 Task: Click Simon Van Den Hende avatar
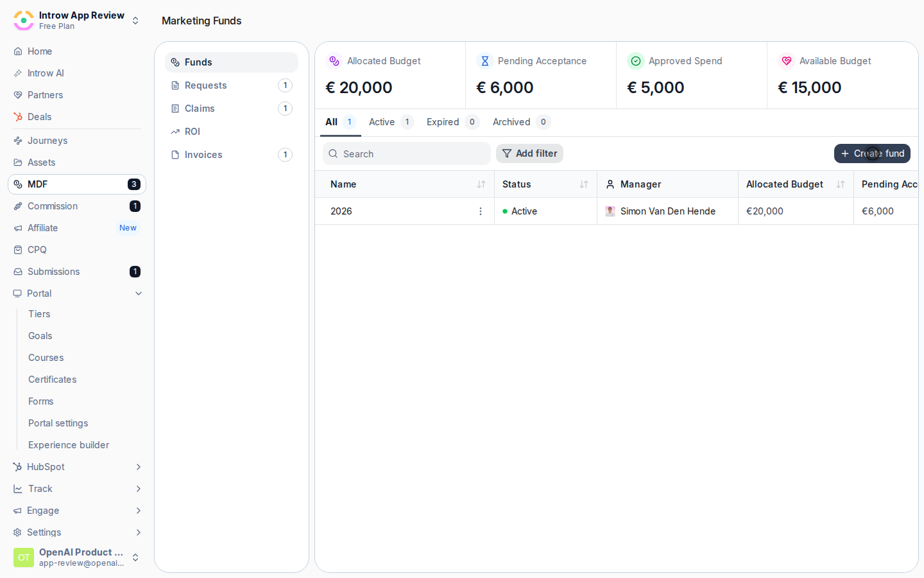coord(610,211)
